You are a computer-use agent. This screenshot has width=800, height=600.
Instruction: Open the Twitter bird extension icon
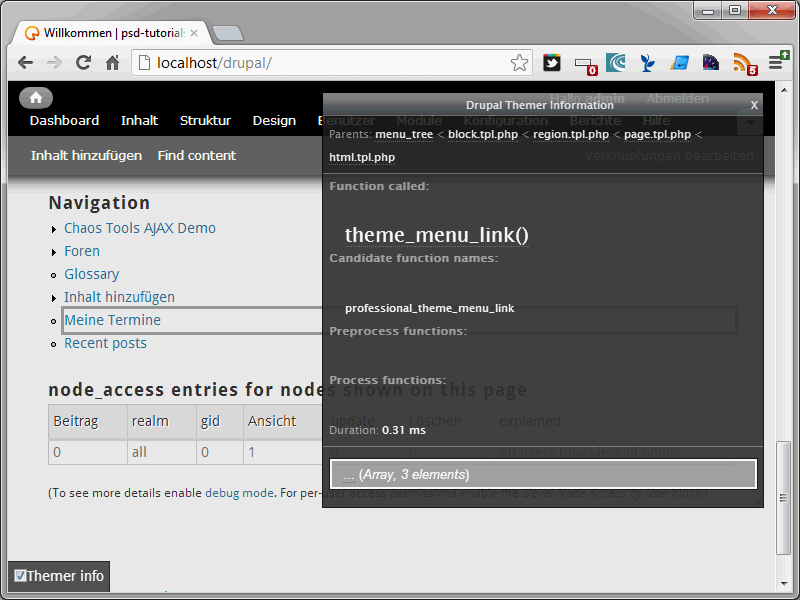(x=552, y=63)
